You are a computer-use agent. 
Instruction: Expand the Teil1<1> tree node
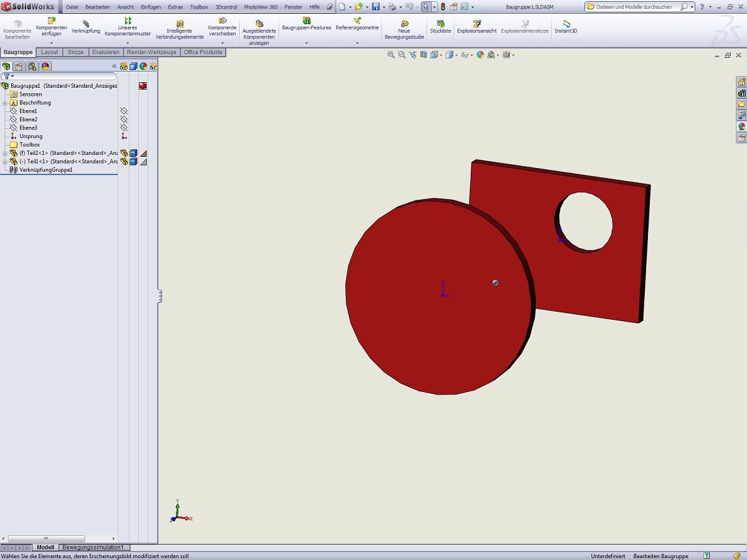[5, 161]
